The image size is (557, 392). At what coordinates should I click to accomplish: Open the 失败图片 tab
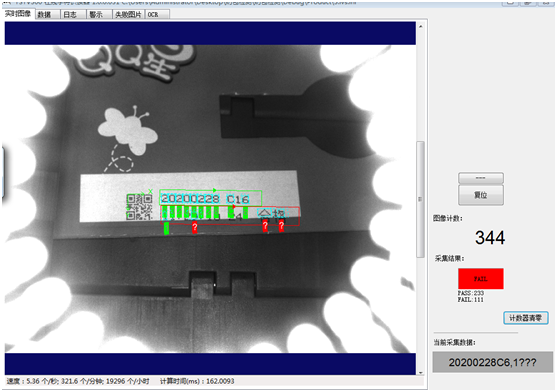[128, 15]
